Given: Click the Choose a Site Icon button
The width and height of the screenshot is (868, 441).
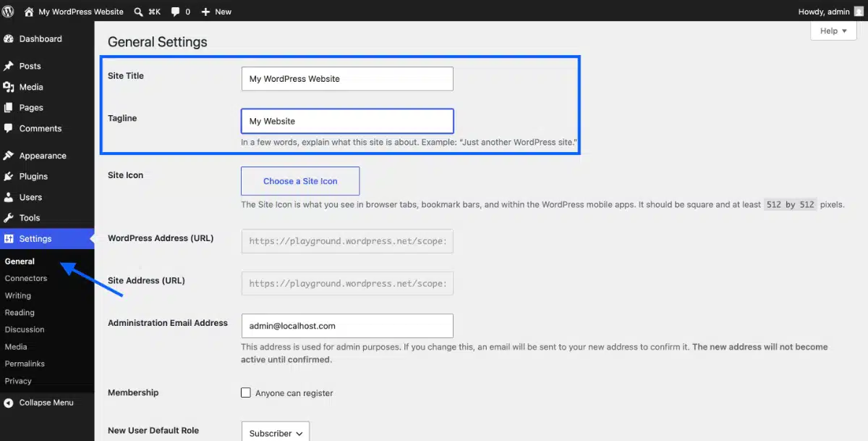Looking at the screenshot, I should (x=300, y=181).
